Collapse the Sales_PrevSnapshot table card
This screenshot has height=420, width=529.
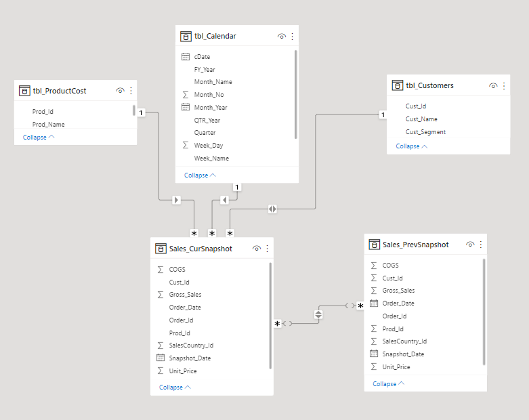tap(389, 383)
